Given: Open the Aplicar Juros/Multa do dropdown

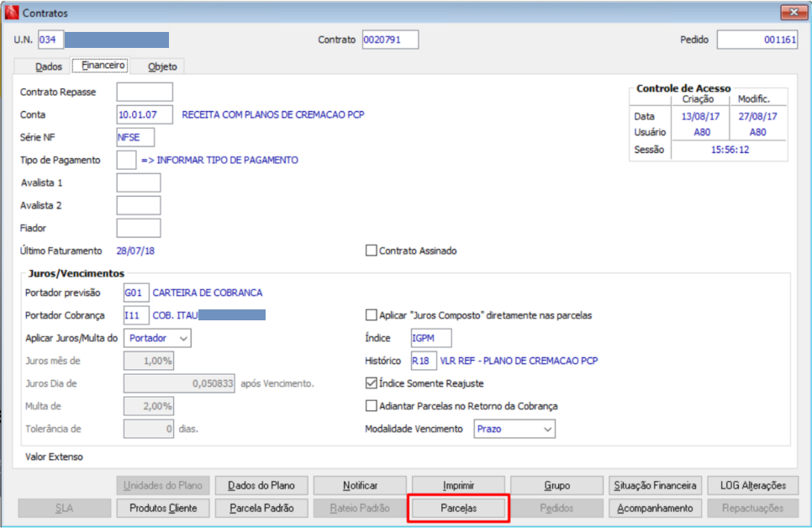Looking at the screenshot, I should pyautogui.click(x=157, y=338).
